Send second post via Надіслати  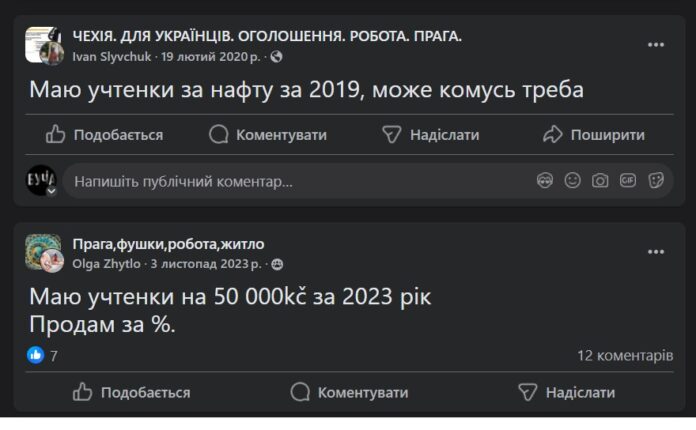(x=567, y=392)
